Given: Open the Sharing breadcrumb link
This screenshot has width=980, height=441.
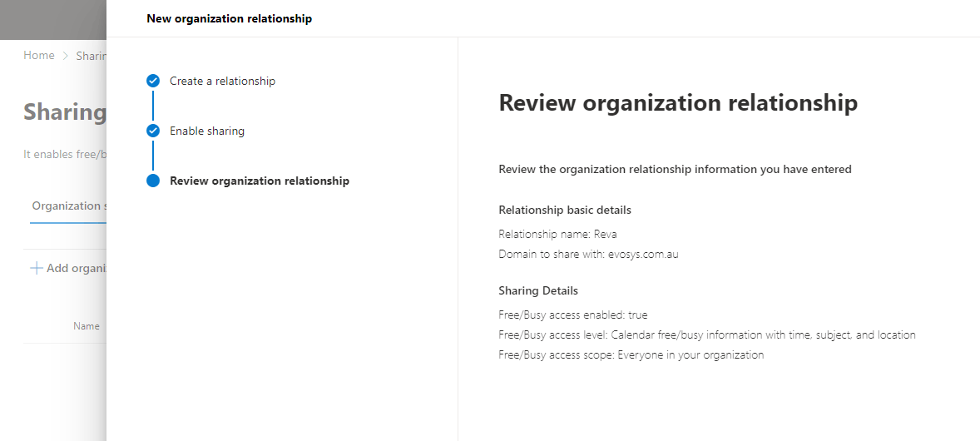Looking at the screenshot, I should (x=92, y=56).
